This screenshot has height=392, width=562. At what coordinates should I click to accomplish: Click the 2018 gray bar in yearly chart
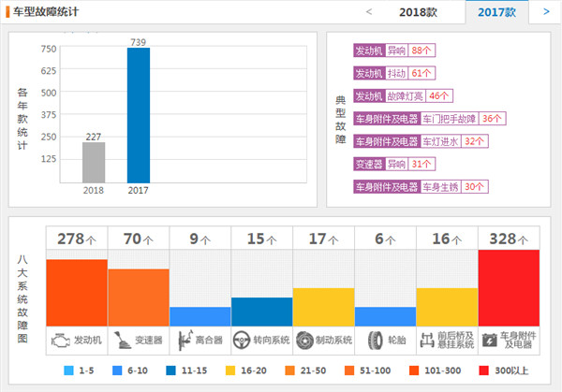[x=94, y=163]
